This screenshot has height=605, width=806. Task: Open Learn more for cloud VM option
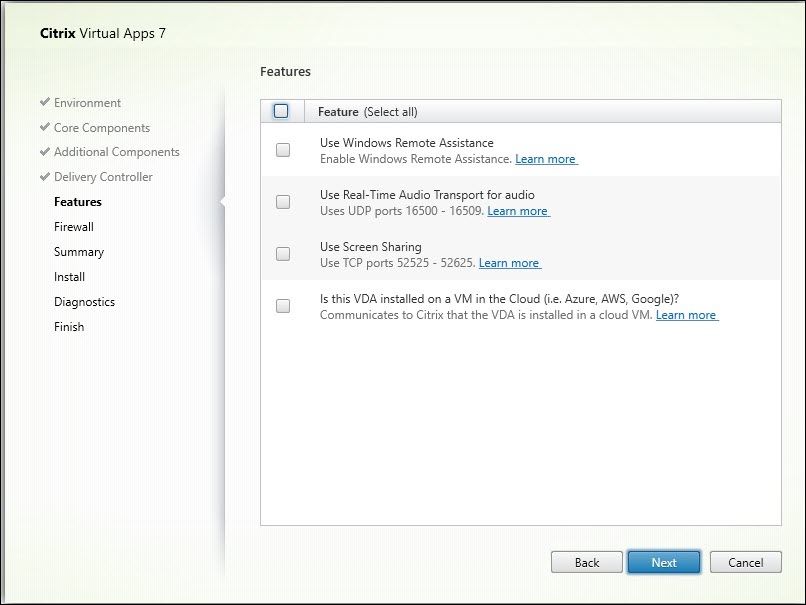[686, 315]
